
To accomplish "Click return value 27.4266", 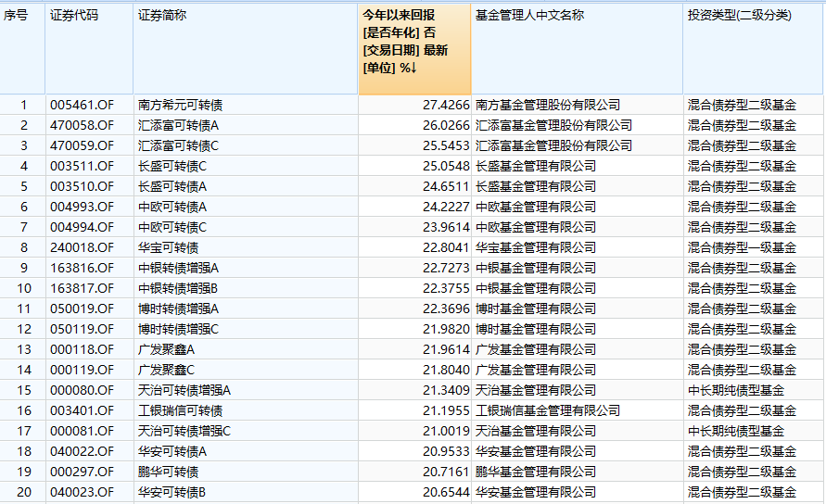I will click(446, 105).
